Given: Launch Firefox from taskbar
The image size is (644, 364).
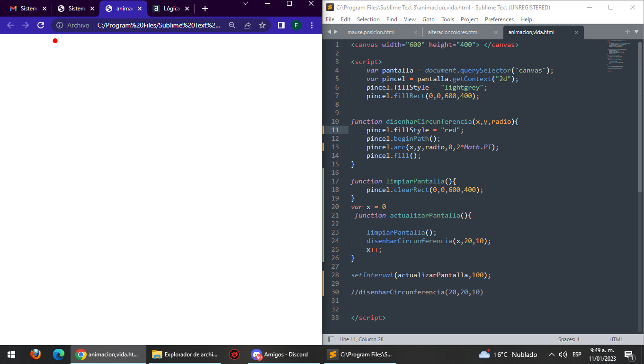Looking at the screenshot, I should coord(36,355).
